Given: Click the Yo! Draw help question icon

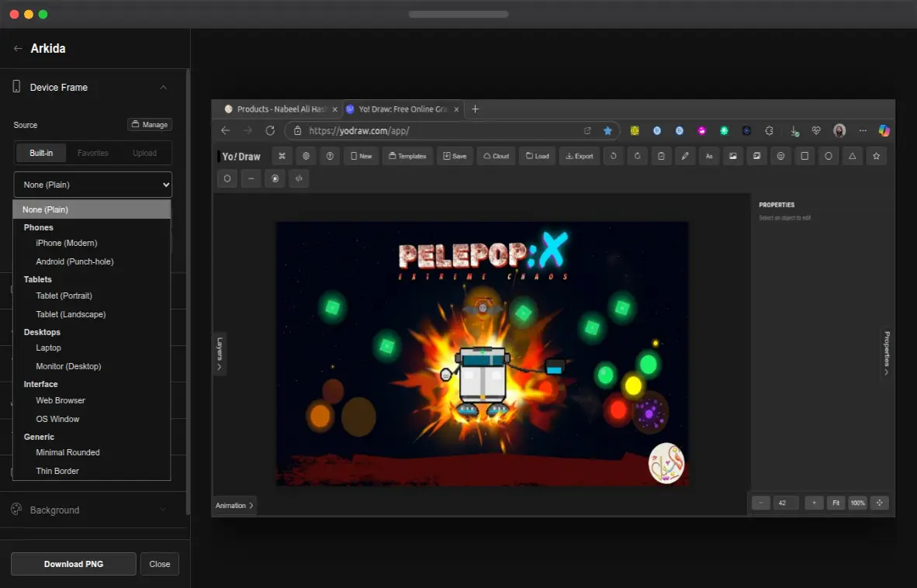Looking at the screenshot, I should pos(330,156).
